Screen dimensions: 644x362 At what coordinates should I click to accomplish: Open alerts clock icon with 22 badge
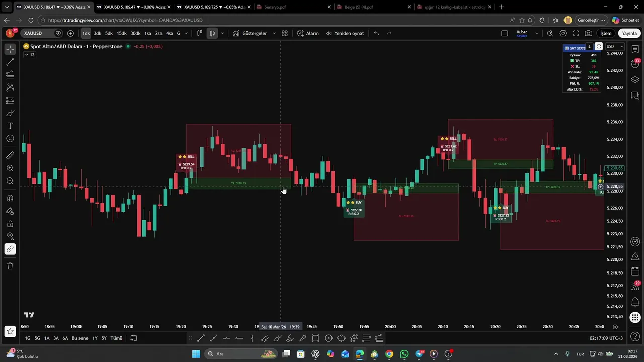[635, 64]
